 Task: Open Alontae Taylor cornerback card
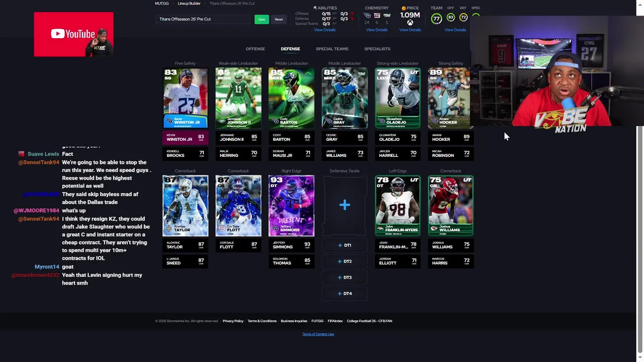click(x=185, y=206)
